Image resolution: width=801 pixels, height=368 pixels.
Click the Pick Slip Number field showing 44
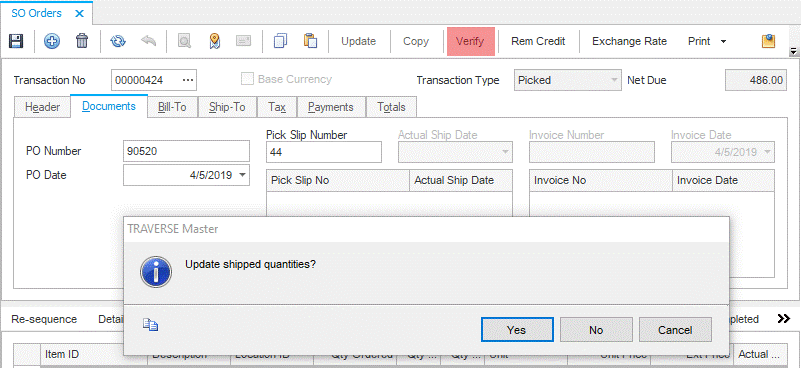[x=324, y=152]
